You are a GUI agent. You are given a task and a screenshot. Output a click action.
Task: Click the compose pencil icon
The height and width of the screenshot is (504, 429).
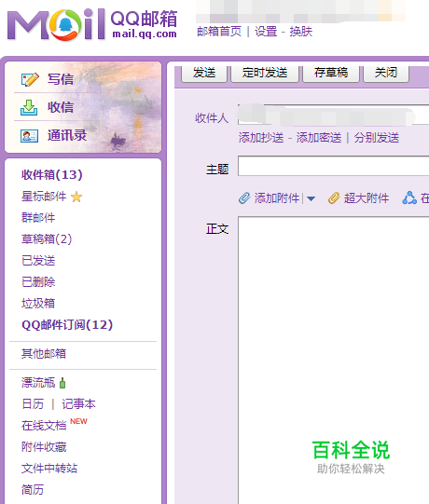click(30, 79)
